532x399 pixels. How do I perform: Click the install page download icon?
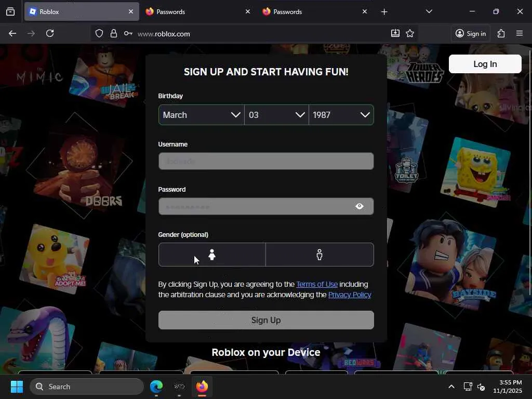(395, 33)
